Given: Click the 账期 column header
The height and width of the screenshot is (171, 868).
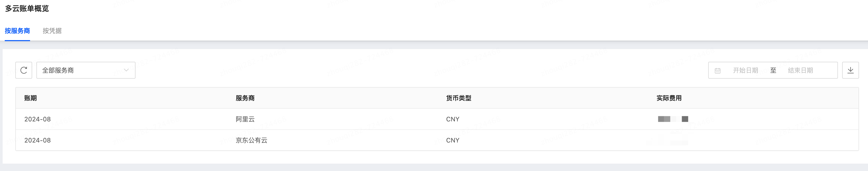Looking at the screenshot, I should click(x=30, y=98).
